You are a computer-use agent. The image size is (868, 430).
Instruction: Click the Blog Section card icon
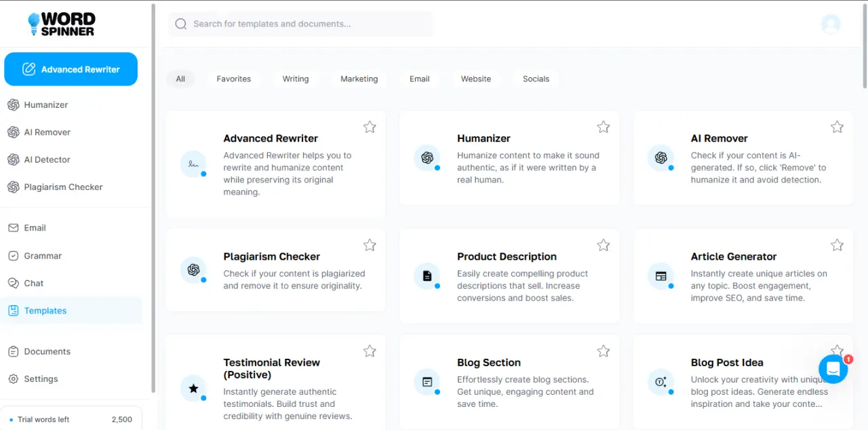[x=427, y=382]
